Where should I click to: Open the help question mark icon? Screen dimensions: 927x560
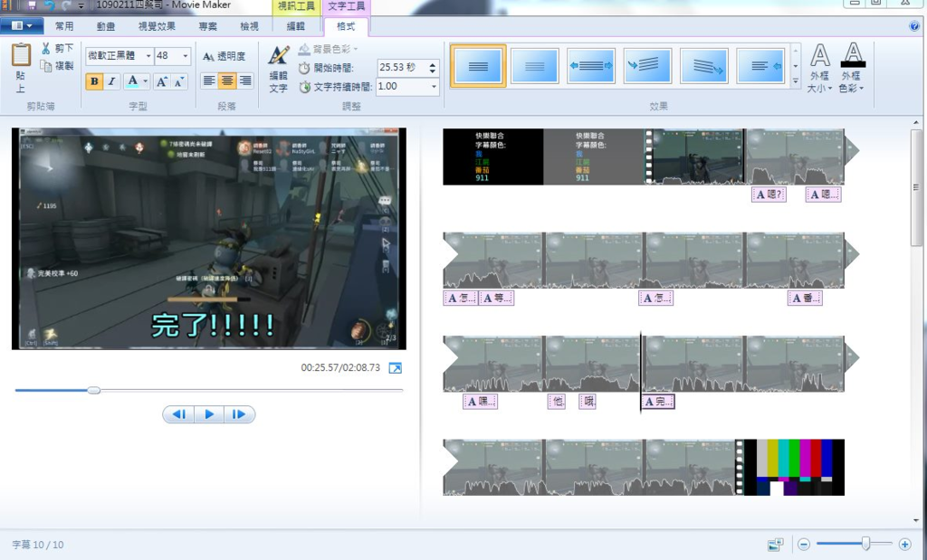pyautogui.click(x=914, y=26)
